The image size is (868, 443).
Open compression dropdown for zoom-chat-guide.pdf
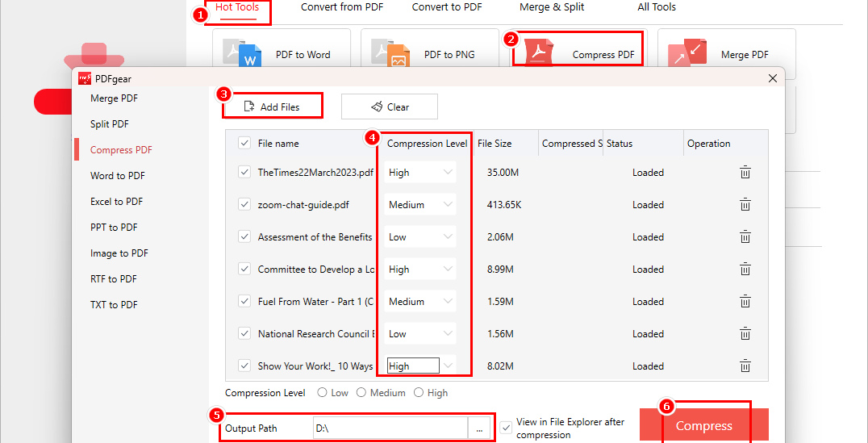click(x=420, y=204)
